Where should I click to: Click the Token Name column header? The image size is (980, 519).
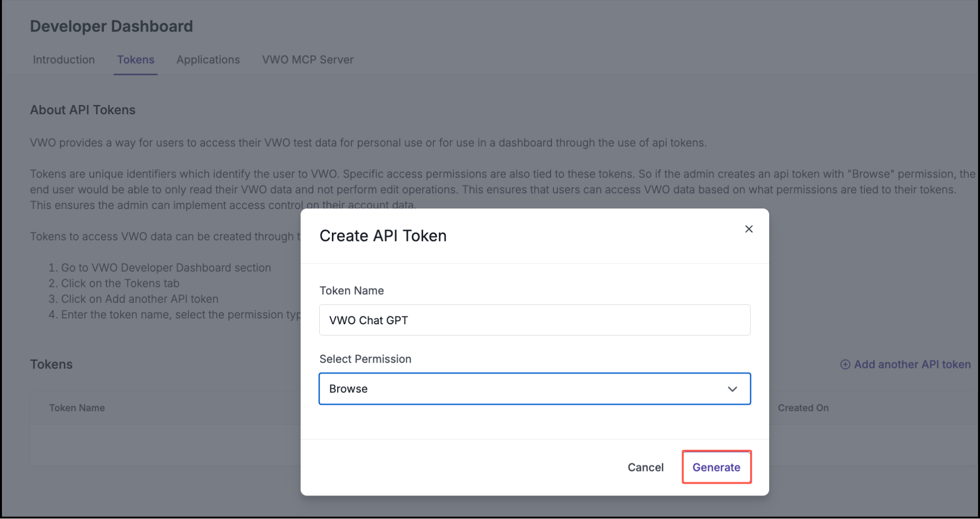coord(76,408)
